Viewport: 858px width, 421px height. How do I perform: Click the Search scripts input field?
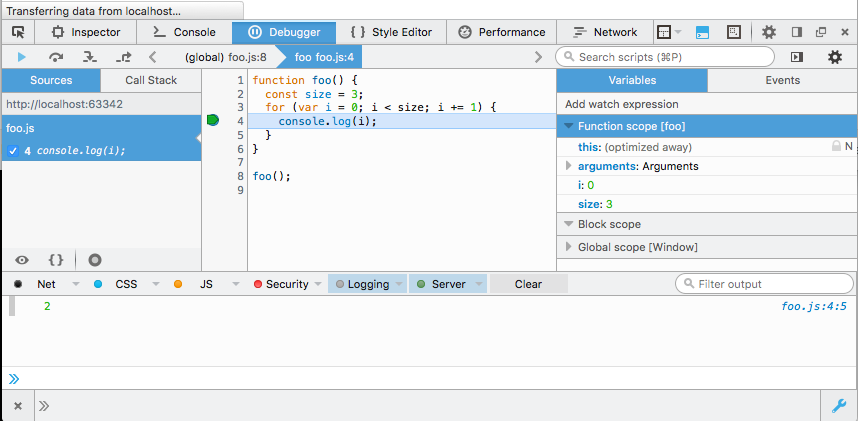click(x=670, y=57)
